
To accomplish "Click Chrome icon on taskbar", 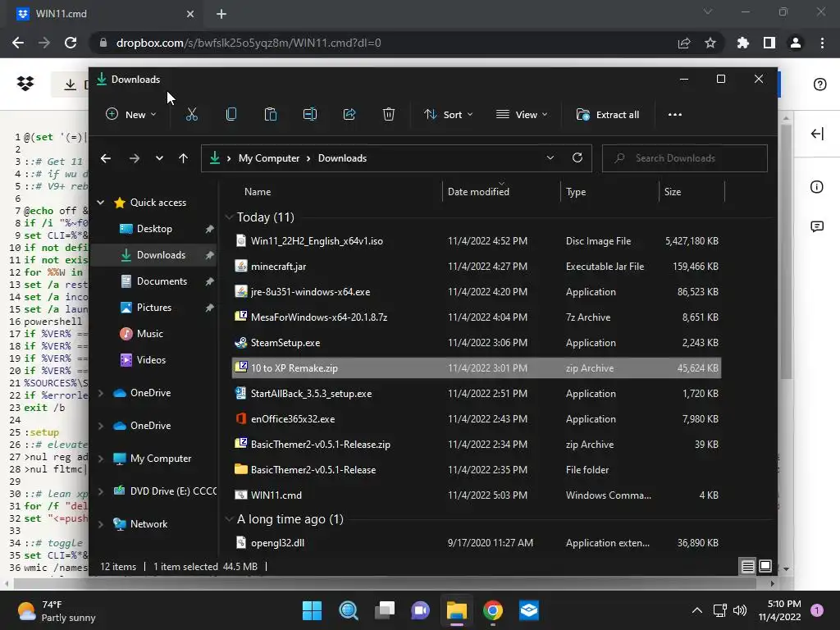I will [493, 610].
